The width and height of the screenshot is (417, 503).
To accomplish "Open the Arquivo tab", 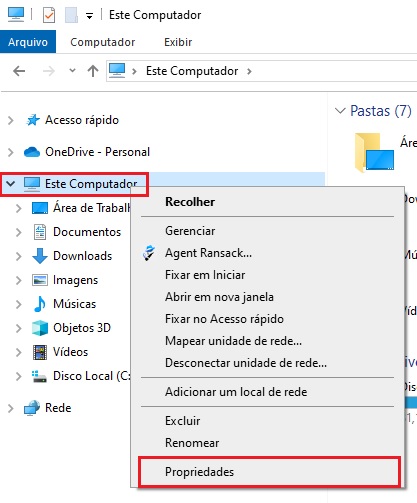I will point(28,42).
